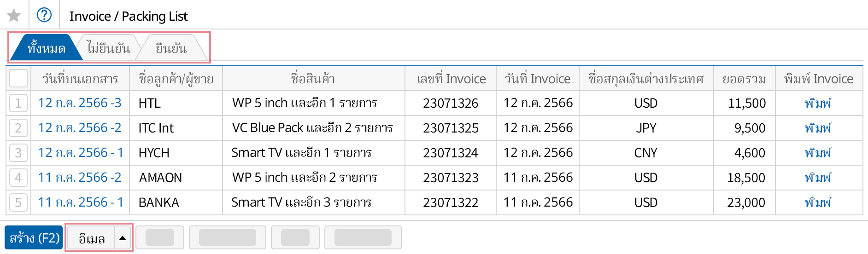Select row 2 checkbox for ITC Int

(x=18, y=128)
